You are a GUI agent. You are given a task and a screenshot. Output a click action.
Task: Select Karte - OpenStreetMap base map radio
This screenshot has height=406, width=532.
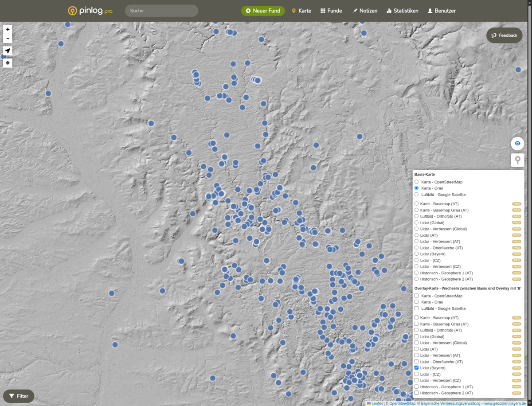416,182
